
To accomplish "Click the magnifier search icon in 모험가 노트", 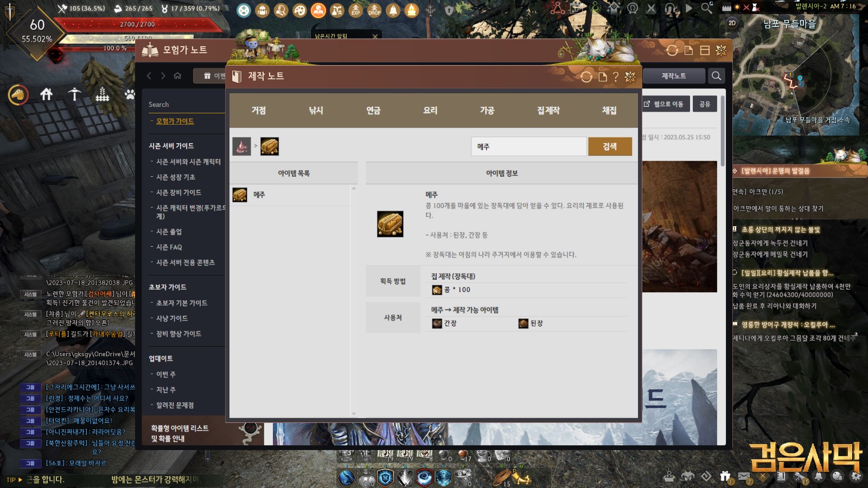I will click(x=717, y=76).
